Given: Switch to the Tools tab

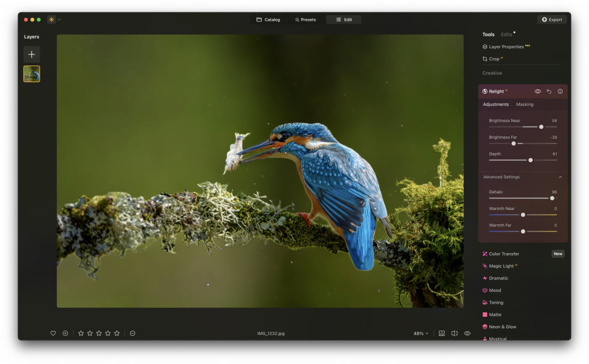Looking at the screenshot, I should tap(488, 35).
